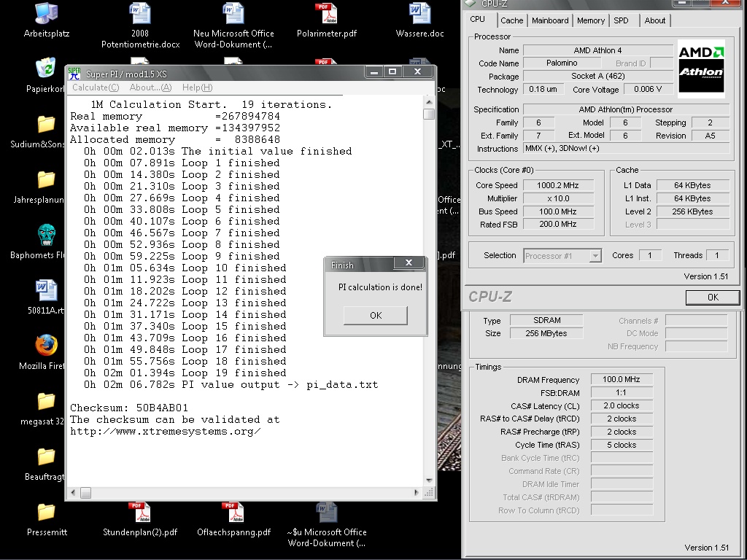The height and width of the screenshot is (560, 747).
Task: Click the DRAM Frequency value 100.0 MHz
Action: [622, 379]
